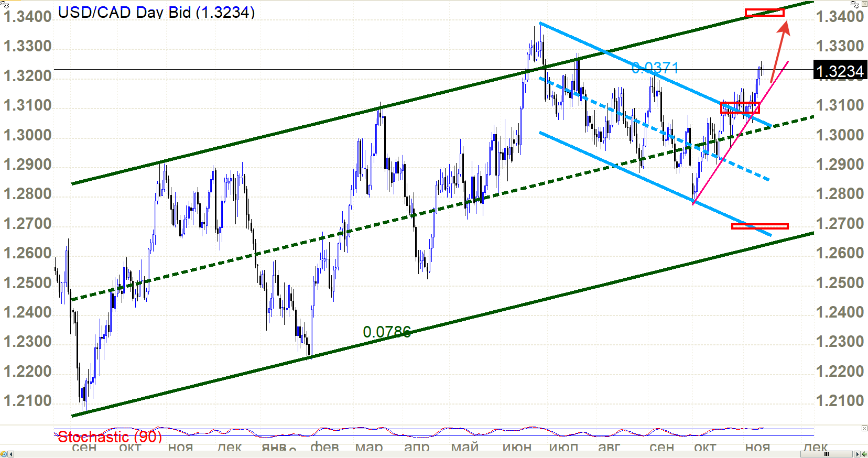Screen dimensions: 868x458
Task: Click the 0.0786 green channel width label
Action: pyautogui.click(x=387, y=332)
